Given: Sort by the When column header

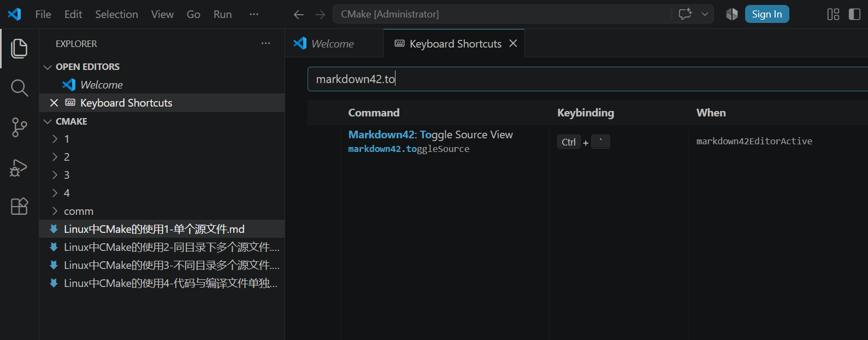Looking at the screenshot, I should pyautogui.click(x=711, y=113).
